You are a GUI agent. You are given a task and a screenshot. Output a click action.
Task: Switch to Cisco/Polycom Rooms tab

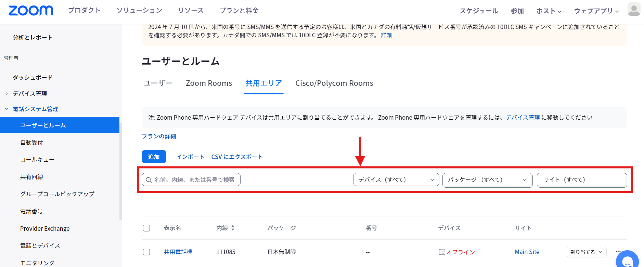click(334, 83)
